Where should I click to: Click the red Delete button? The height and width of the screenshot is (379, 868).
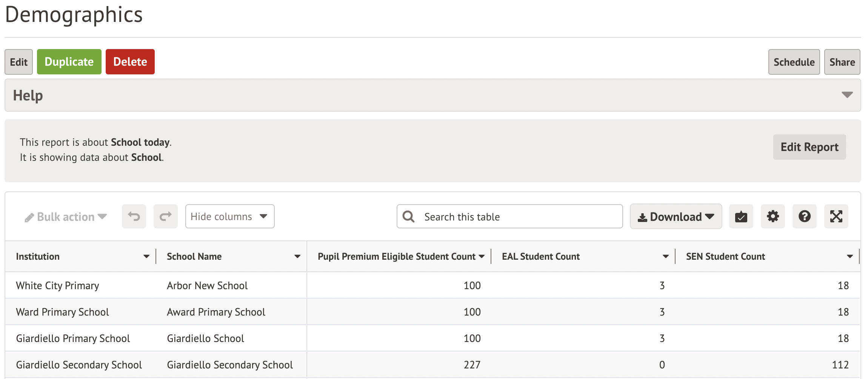[x=130, y=62]
